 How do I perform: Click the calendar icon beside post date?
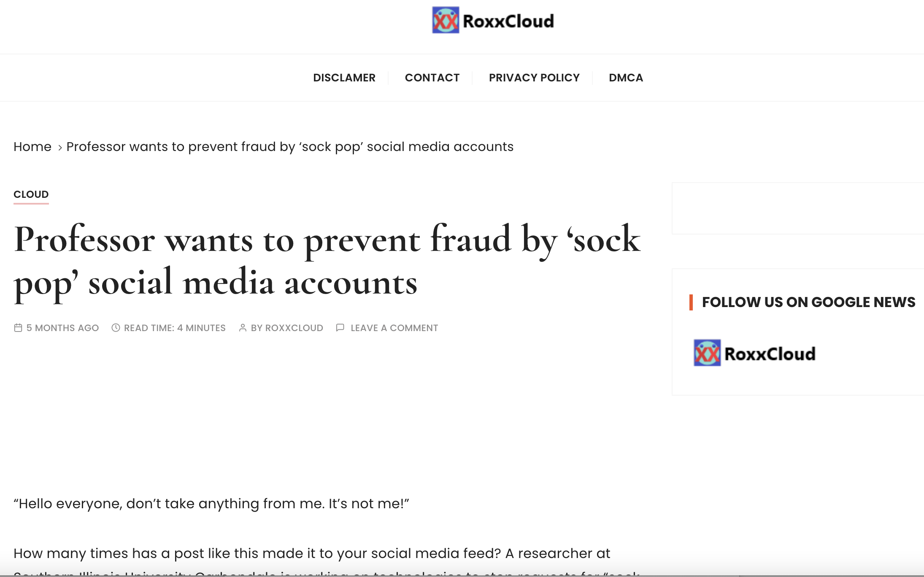click(x=18, y=328)
